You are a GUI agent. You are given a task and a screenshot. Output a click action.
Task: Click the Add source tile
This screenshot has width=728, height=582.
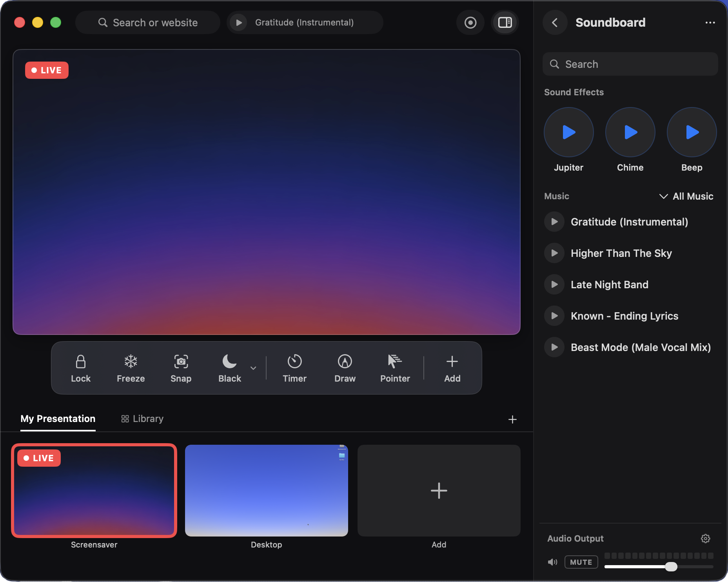point(439,490)
